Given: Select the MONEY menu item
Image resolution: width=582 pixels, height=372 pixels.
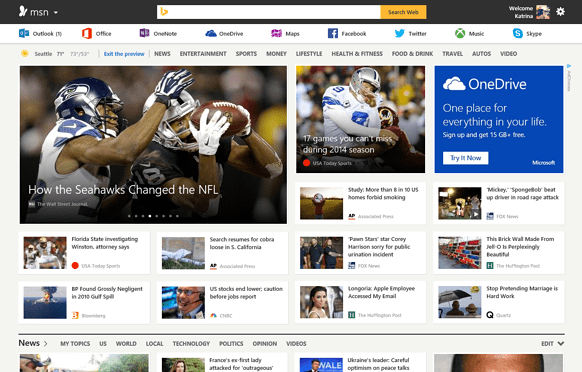Looking at the screenshot, I should tap(276, 54).
